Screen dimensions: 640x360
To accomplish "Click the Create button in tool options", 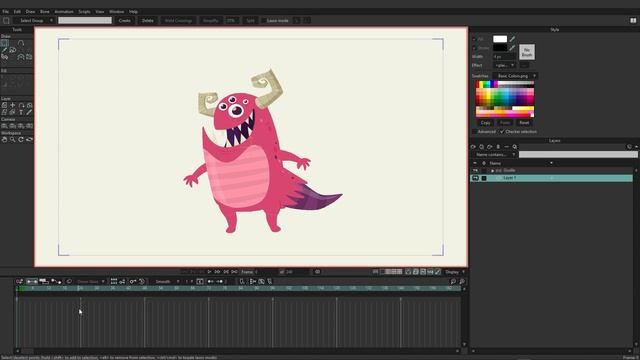I will pyautogui.click(x=124, y=20).
